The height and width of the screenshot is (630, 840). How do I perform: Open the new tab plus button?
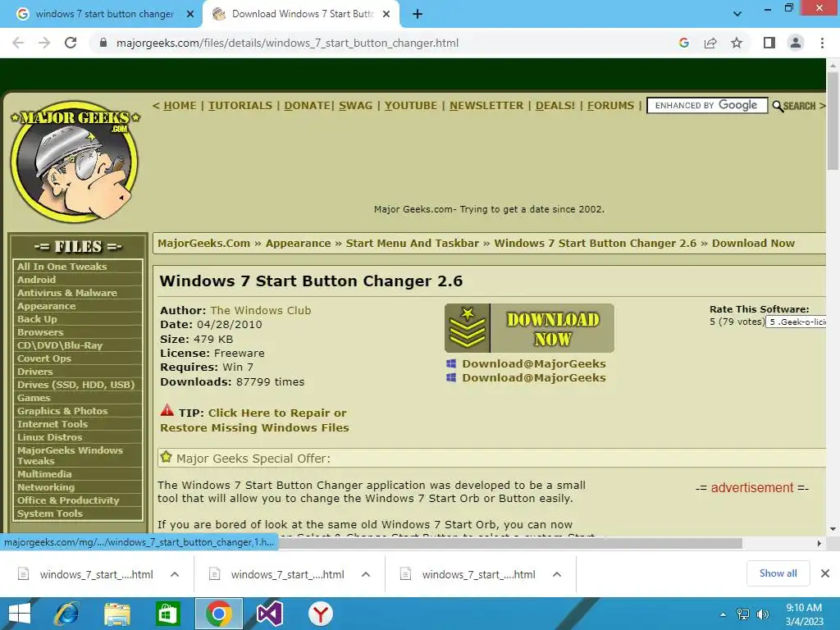click(x=418, y=14)
